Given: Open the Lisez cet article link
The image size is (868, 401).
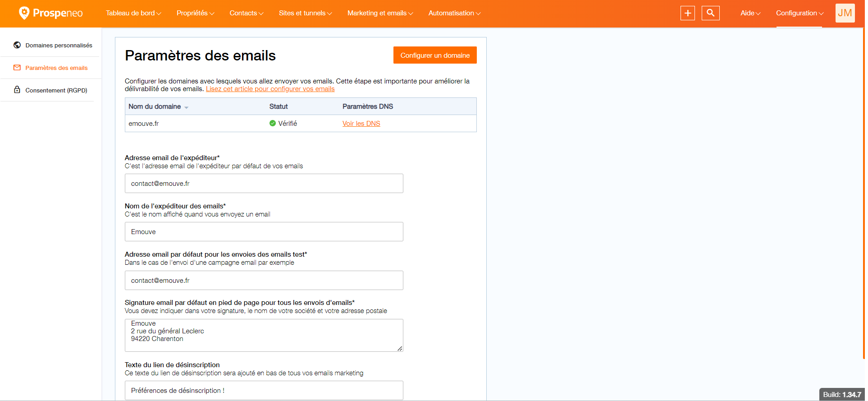Looking at the screenshot, I should pos(270,89).
